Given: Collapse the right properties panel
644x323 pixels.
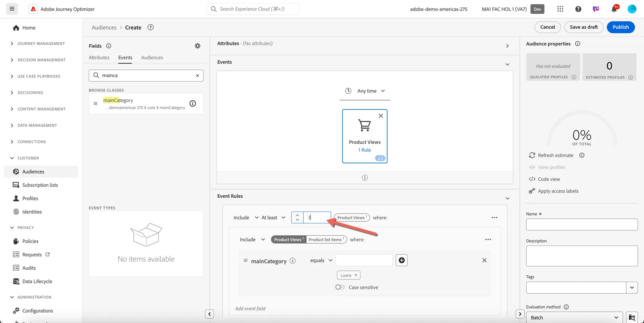Looking at the screenshot, I should coord(520,314).
